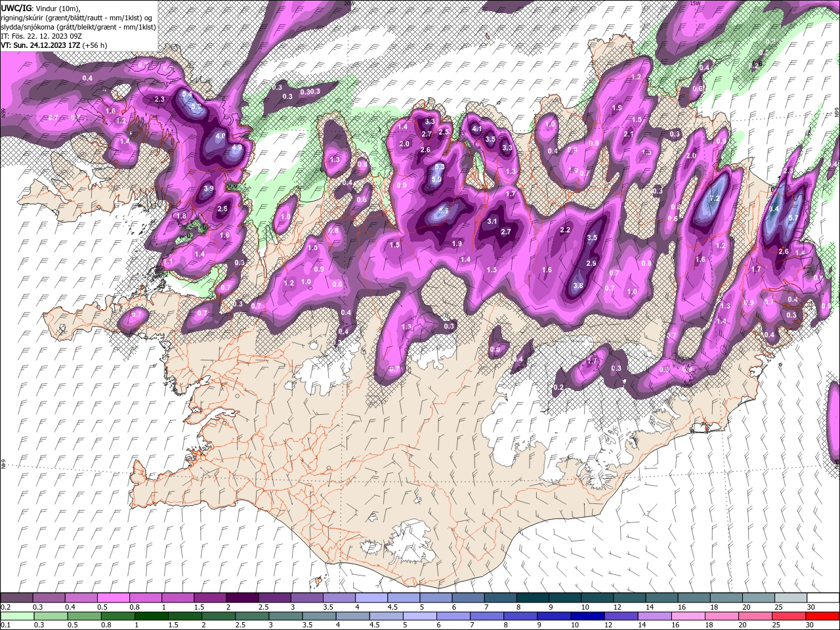Click the 4.0 precipitation value on the map
The width and height of the screenshot is (840, 630).
point(221,136)
